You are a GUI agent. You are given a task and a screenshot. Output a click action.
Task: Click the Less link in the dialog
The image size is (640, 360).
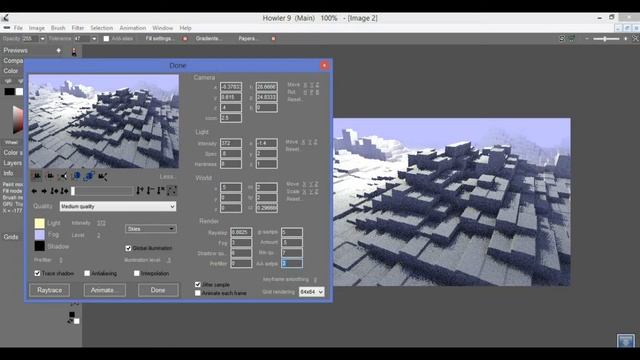click(167, 177)
